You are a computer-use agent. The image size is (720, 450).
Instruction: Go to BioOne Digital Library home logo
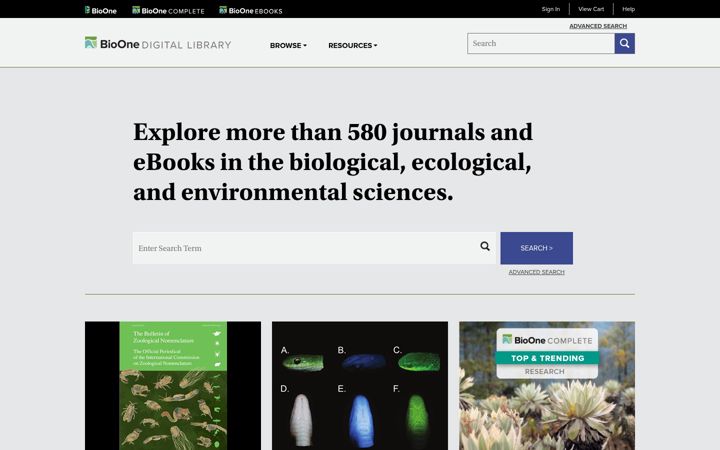pyautogui.click(x=158, y=44)
